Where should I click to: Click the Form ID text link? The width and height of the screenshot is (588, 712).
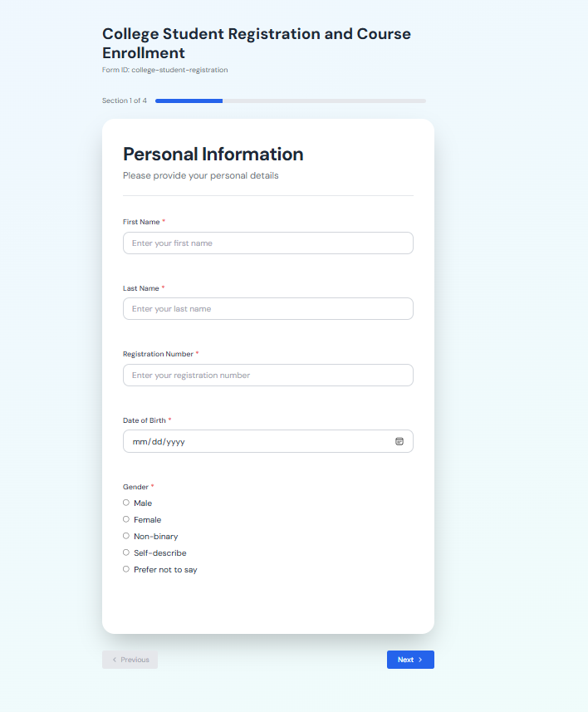tap(164, 70)
